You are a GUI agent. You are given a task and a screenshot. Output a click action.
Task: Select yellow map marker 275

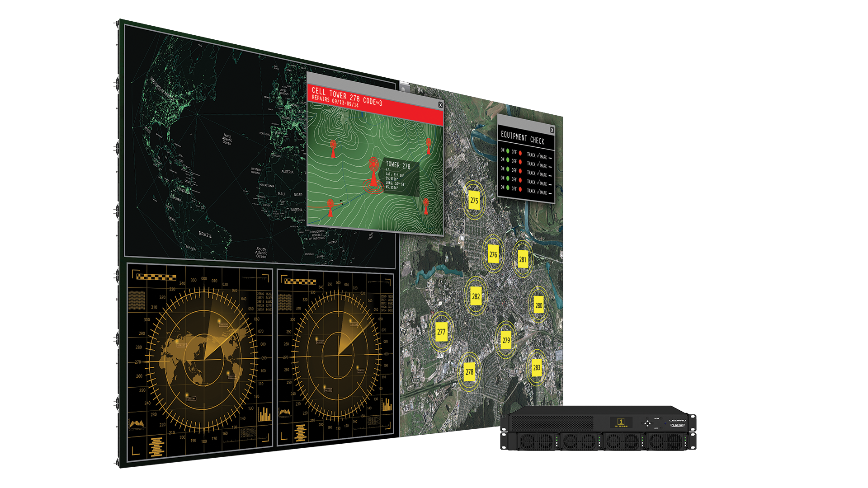474,201
